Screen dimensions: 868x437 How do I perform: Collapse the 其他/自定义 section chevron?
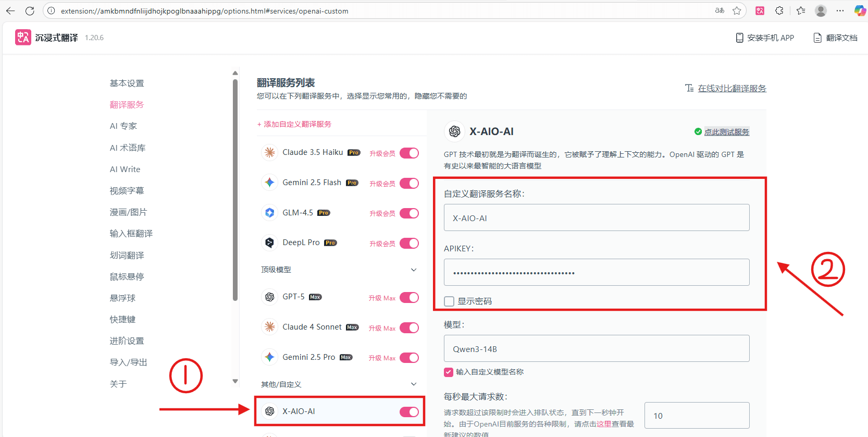click(x=414, y=384)
